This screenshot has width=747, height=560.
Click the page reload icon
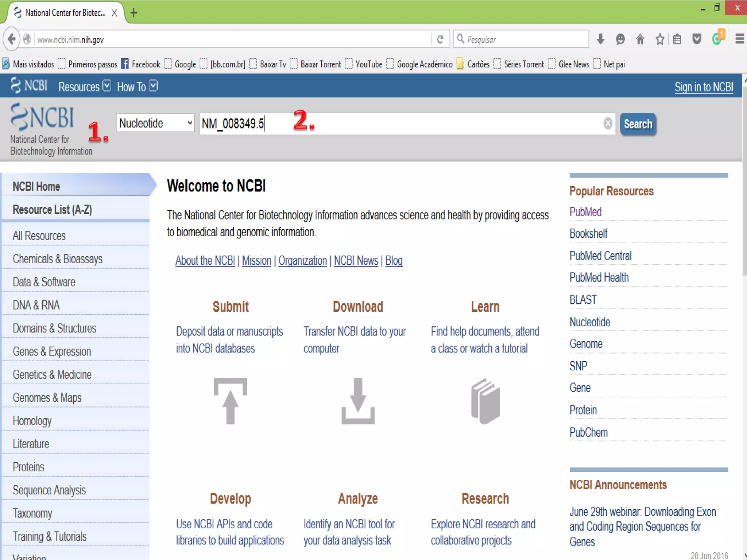[440, 39]
